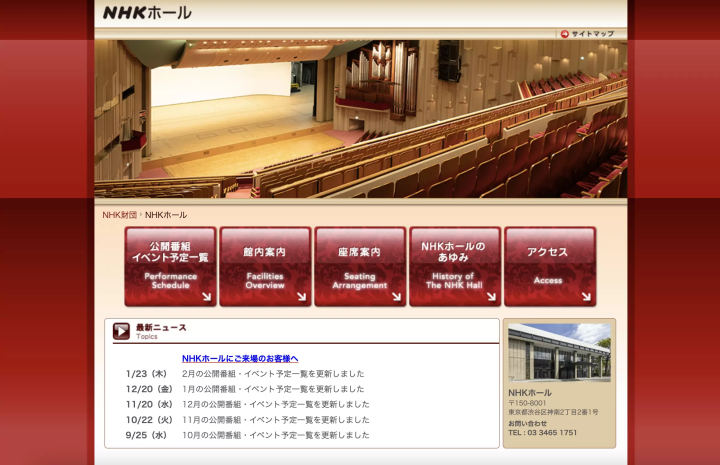Select the 11/20 (水) news entry
This screenshot has height=465, width=720.
248,404
